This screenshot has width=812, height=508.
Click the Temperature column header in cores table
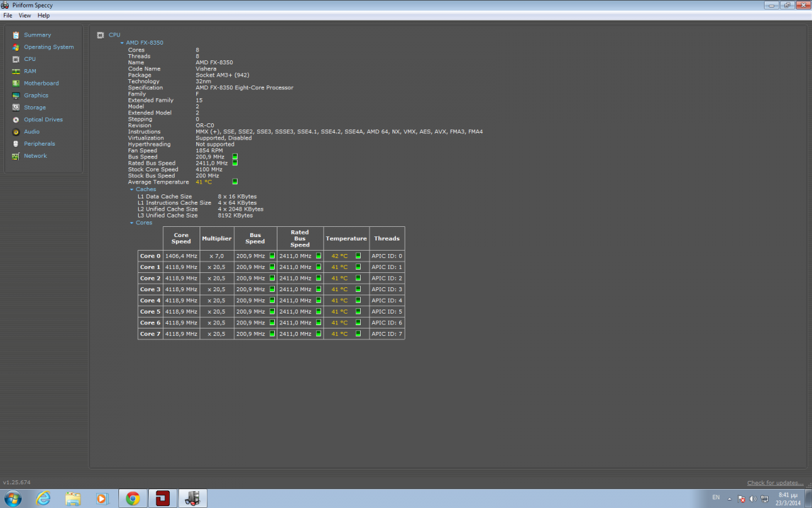pyautogui.click(x=346, y=238)
